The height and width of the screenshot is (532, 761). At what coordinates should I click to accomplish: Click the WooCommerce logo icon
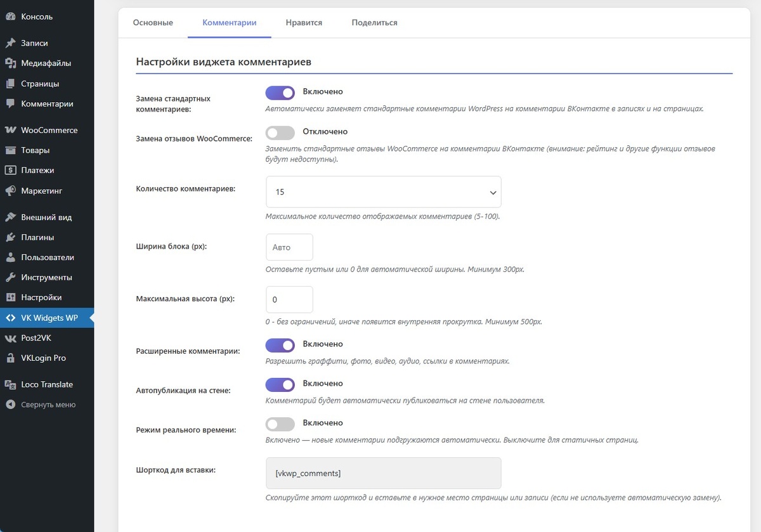pos(10,130)
